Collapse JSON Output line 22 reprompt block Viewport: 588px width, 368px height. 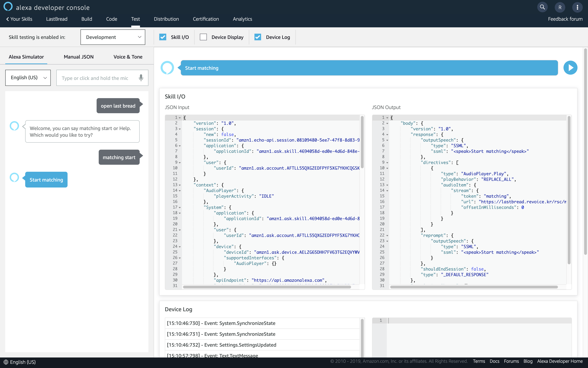(x=387, y=236)
